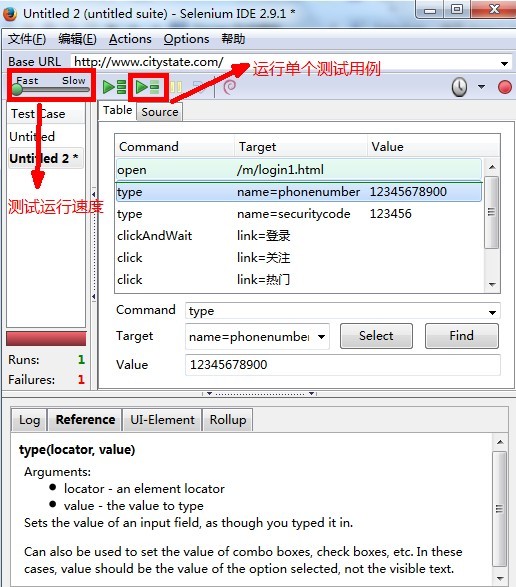Switch to the Log tab

(29, 420)
